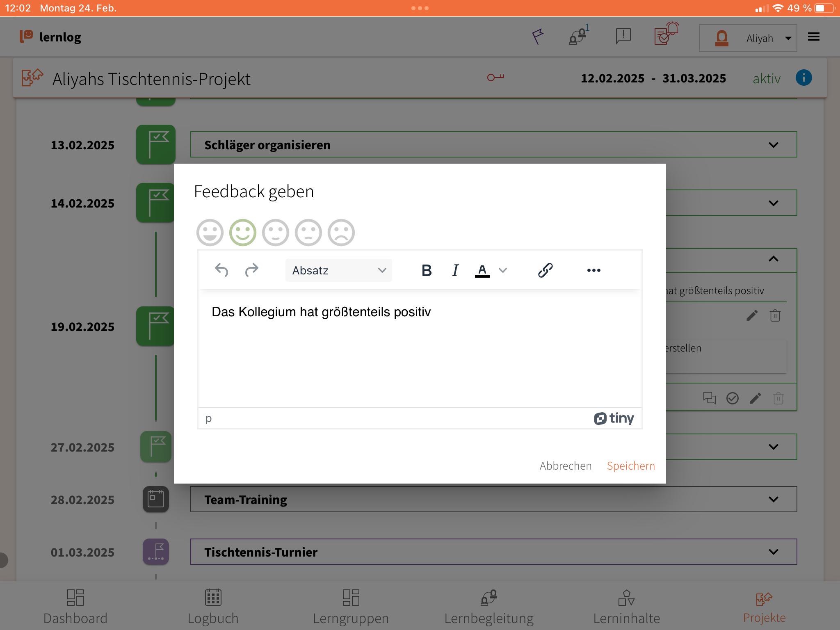840x630 pixels.
Task: Expand the Schläger organisieren entry
Action: tap(493, 144)
